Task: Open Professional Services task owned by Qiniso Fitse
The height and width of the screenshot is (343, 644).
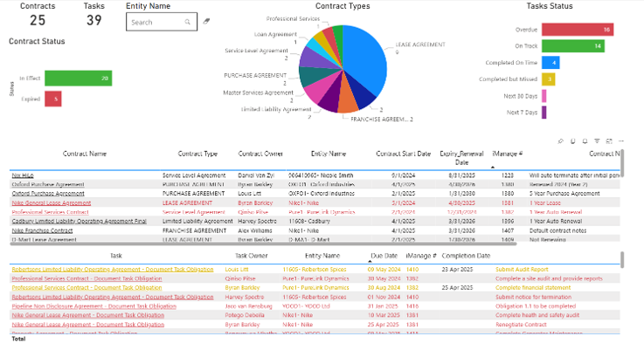Action: (87, 278)
